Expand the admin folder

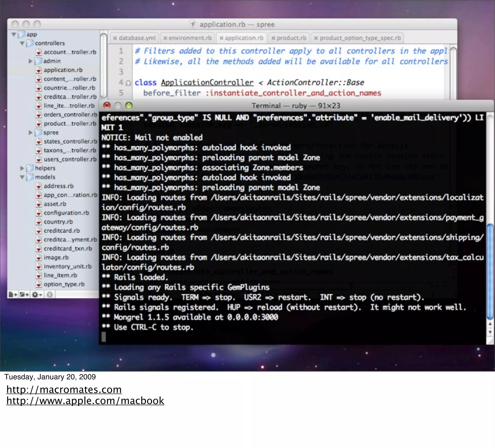[x=30, y=61]
